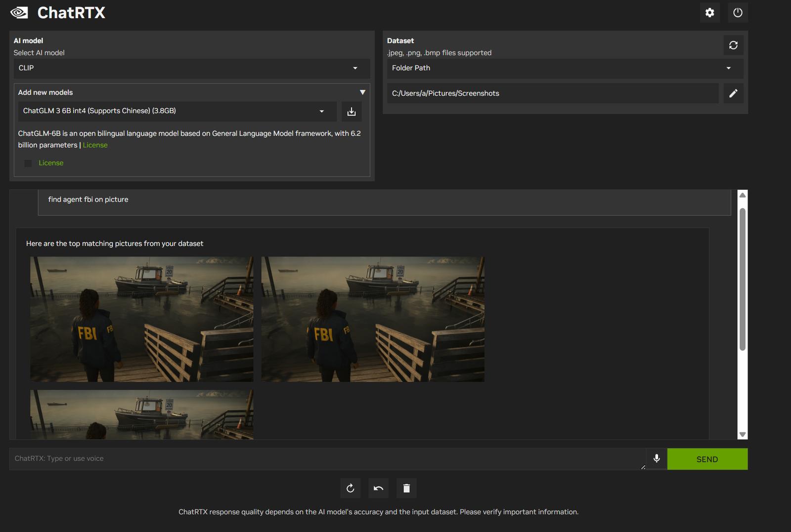Click 'Here are the top matching pictures' text

(x=115, y=244)
